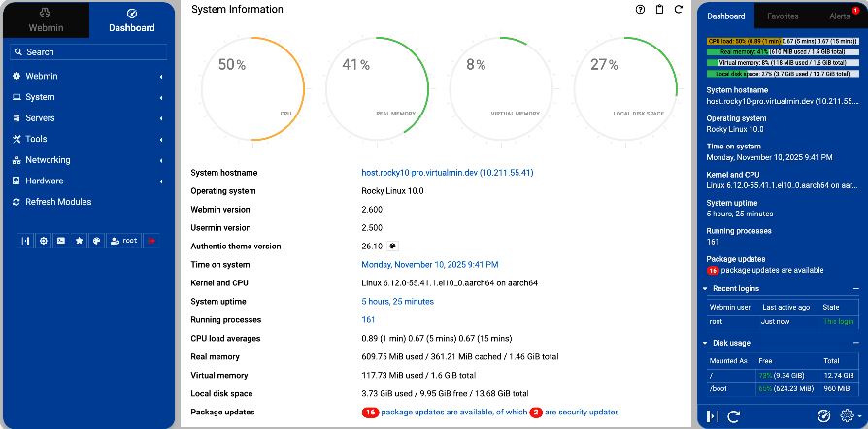The width and height of the screenshot is (868, 429).
Task: Expand the Networking menu section
Action: (87, 160)
